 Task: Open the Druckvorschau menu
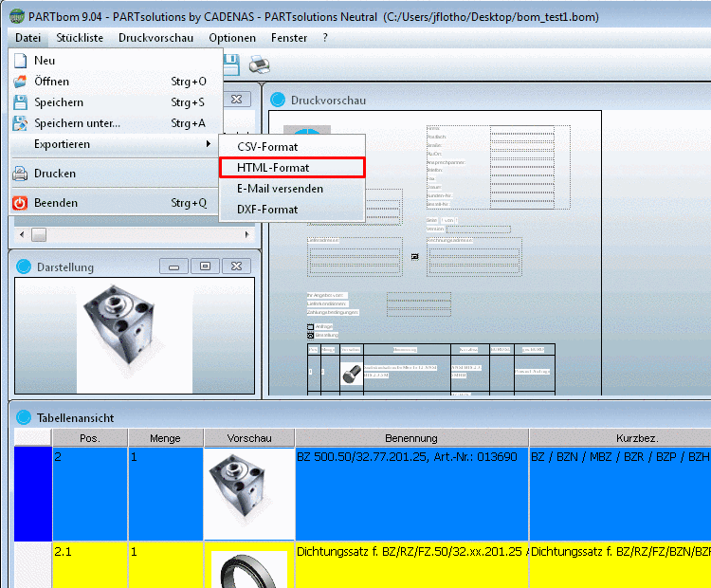coord(156,38)
